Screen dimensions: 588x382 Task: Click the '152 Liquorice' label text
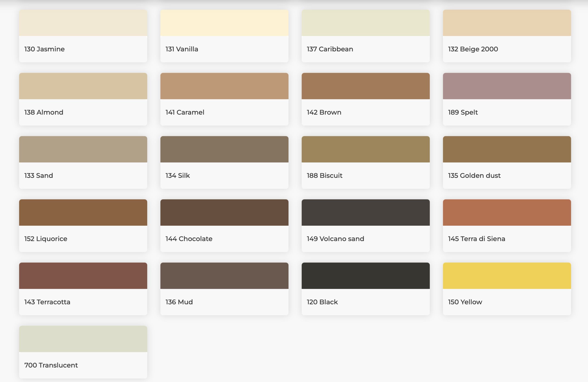tap(46, 239)
